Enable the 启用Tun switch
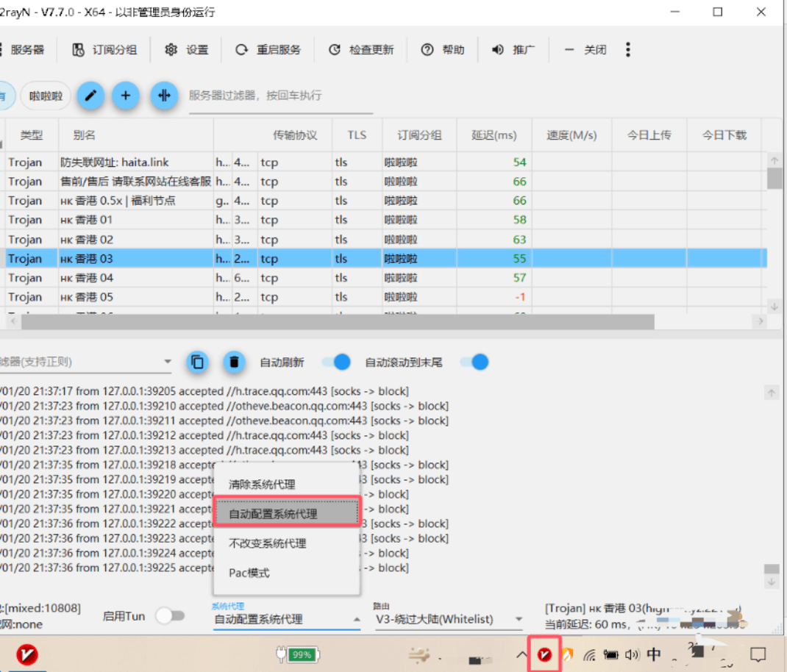 coord(171,616)
